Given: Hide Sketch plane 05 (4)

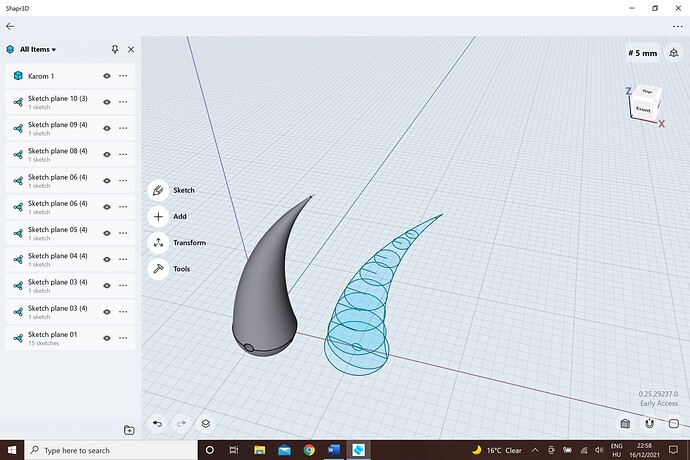Looking at the screenshot, I should click(x=106, y=233).
